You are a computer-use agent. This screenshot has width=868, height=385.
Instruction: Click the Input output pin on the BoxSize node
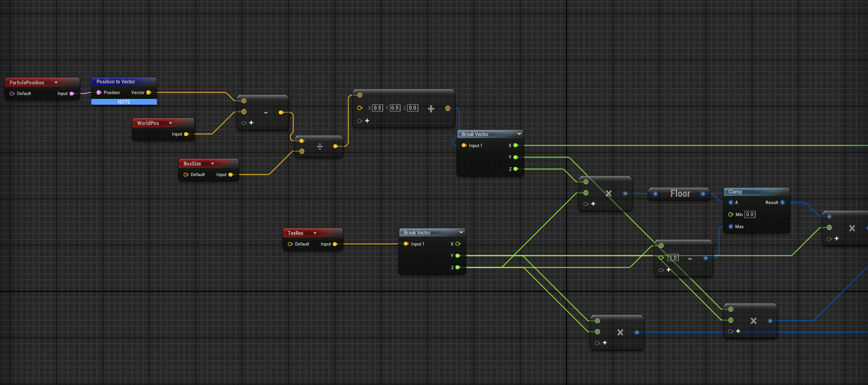tap(230, 175)
